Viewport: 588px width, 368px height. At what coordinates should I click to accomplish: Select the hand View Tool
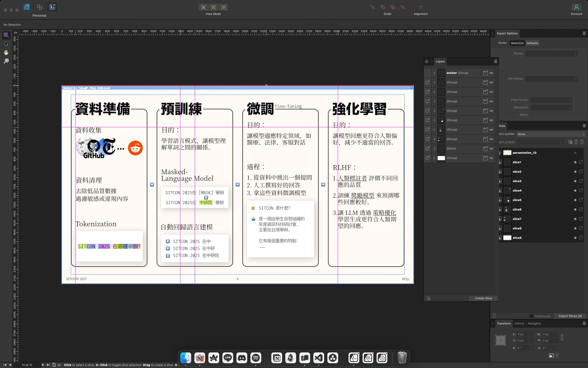6,52
